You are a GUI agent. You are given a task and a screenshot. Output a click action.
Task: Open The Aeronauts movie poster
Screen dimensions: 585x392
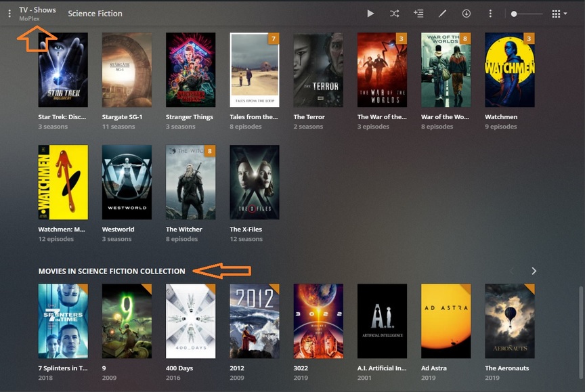[510, 321]
